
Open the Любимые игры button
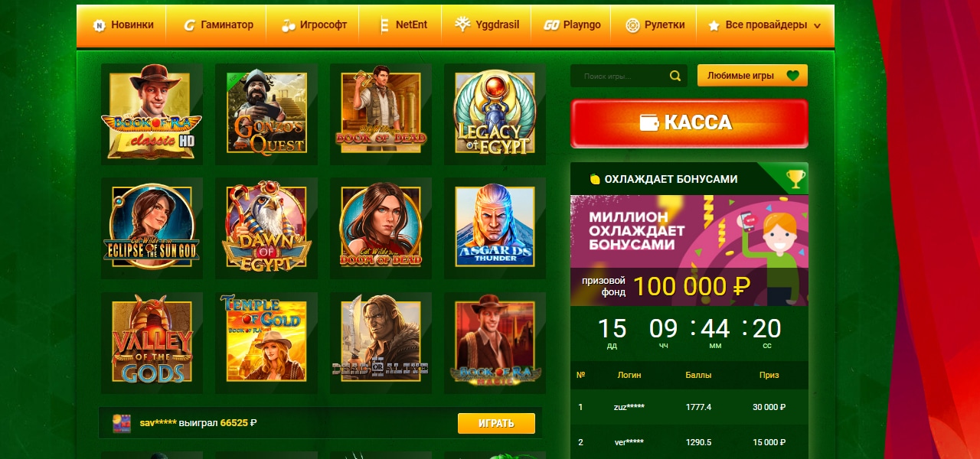coord(753,76)
